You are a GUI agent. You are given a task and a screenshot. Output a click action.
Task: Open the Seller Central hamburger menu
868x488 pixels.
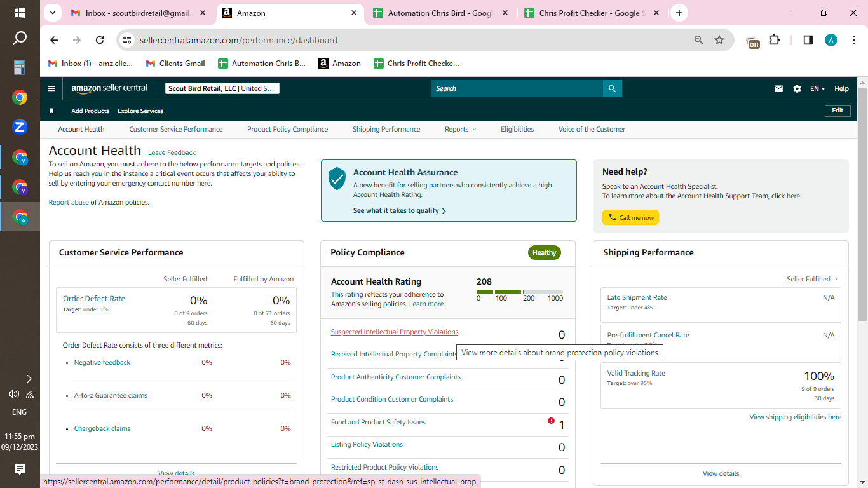click(51, 89)
